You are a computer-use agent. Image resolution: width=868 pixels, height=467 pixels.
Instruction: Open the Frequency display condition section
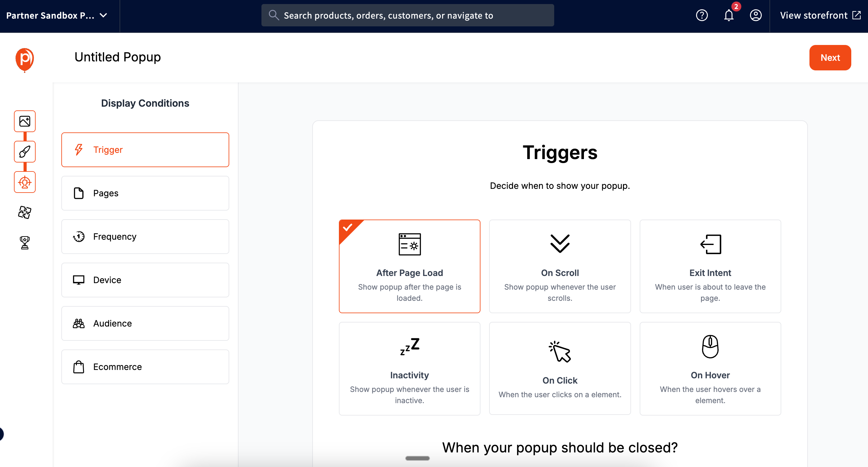click(145, 236)
